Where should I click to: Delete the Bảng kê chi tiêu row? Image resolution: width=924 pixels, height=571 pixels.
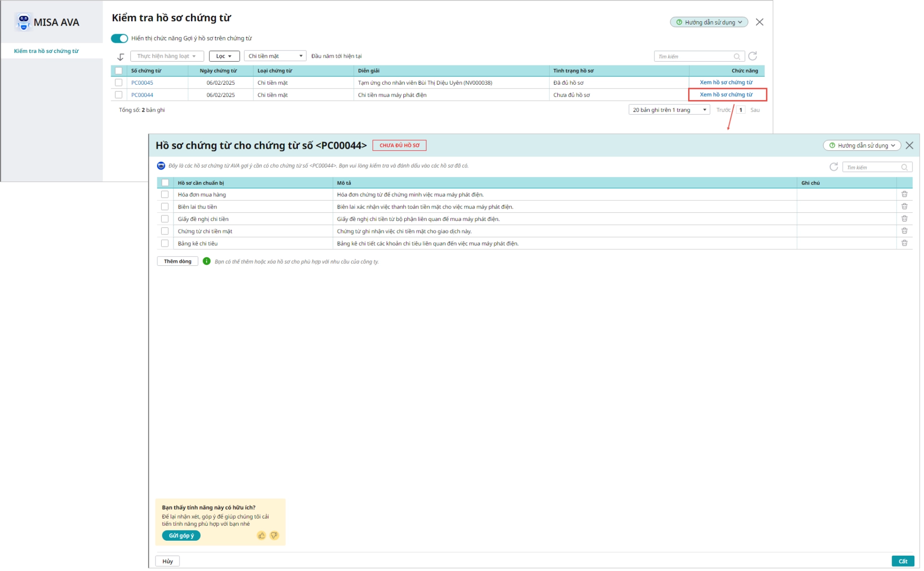coord(904,243)
